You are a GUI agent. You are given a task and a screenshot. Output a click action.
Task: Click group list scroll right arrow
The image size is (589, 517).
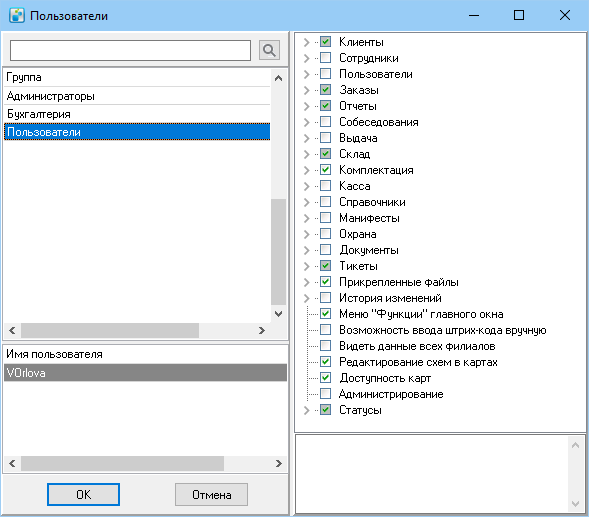[x=262, y=330]
